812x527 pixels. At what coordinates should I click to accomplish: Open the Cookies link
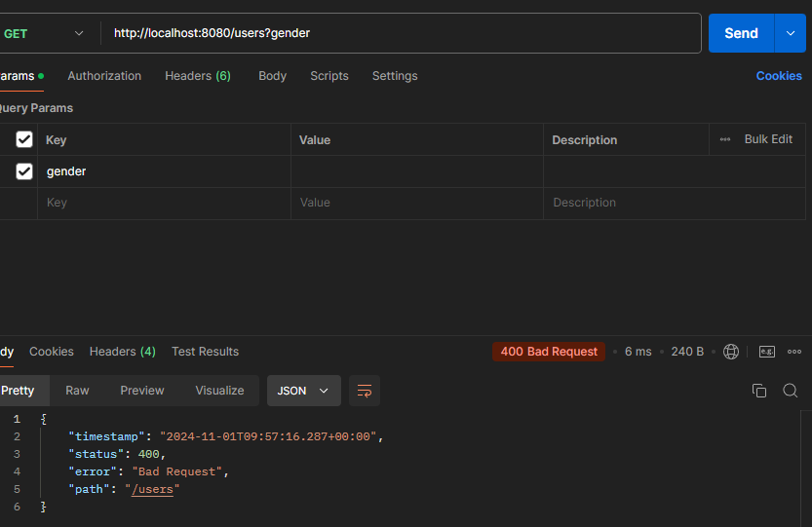point(779,76)
